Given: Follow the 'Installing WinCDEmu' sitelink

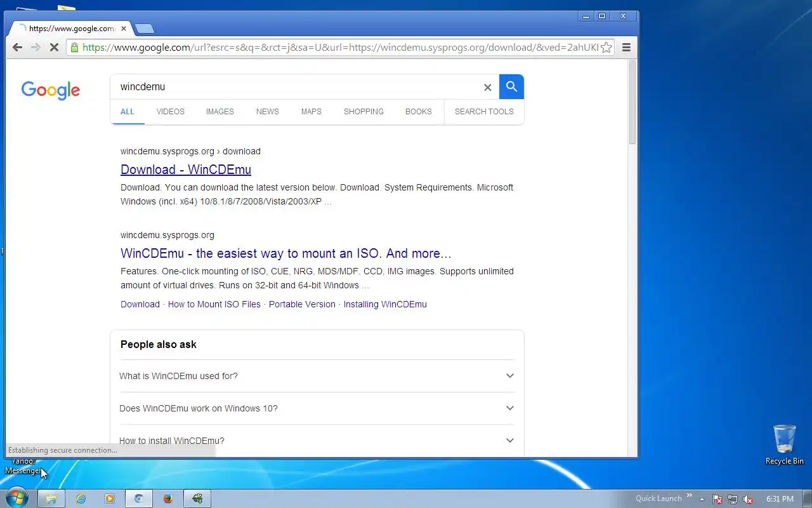Looking at the screenshot, I should point(385,304).
